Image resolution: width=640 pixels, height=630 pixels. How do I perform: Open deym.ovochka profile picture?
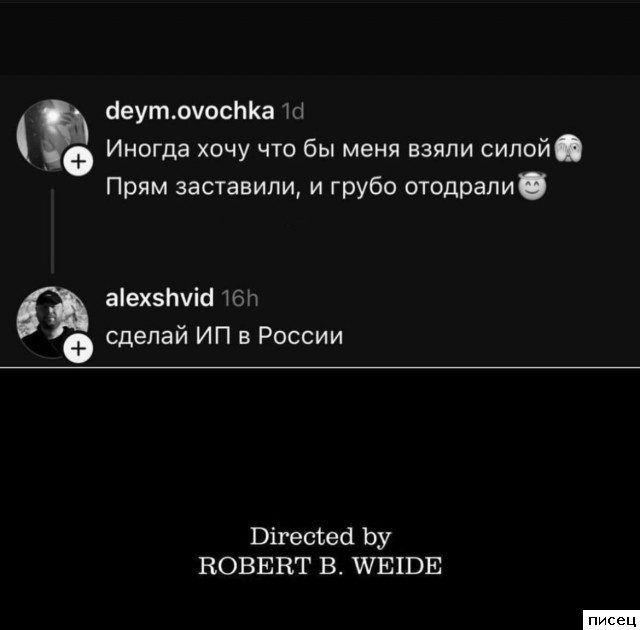[x=52, y=135]
